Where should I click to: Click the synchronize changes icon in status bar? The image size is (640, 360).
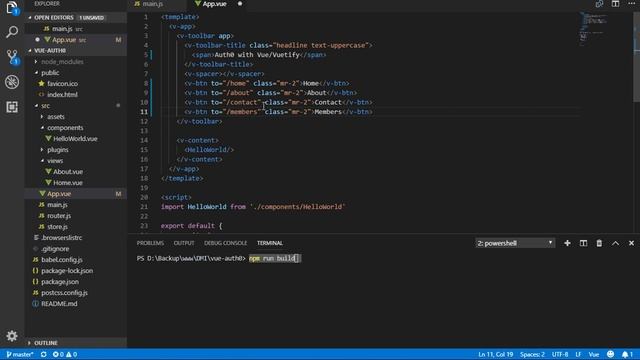(x=43, y=354)
